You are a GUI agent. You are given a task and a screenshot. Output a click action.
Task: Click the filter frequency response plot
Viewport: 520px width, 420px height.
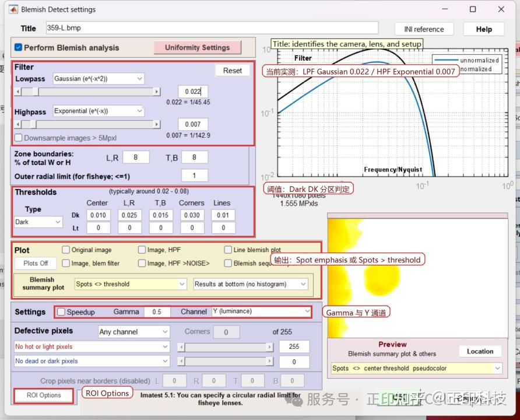click(393, 113)
